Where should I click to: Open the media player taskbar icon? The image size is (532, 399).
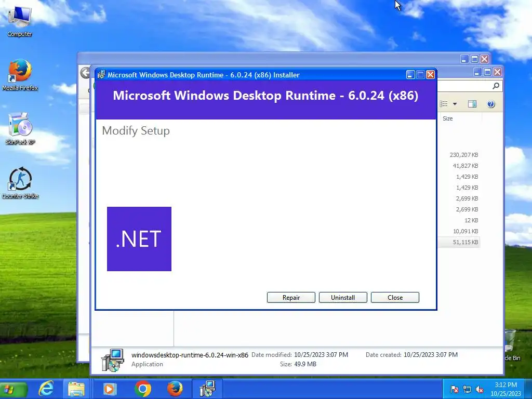pos(109,389)
